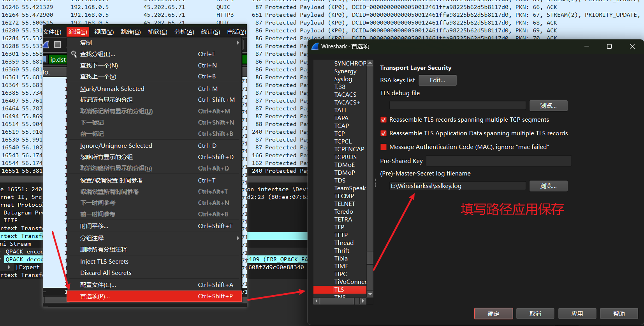The width and height of the screenshot is (644, 326).
Task: Open the 分析(A) menu
Action: pos(184,32)
